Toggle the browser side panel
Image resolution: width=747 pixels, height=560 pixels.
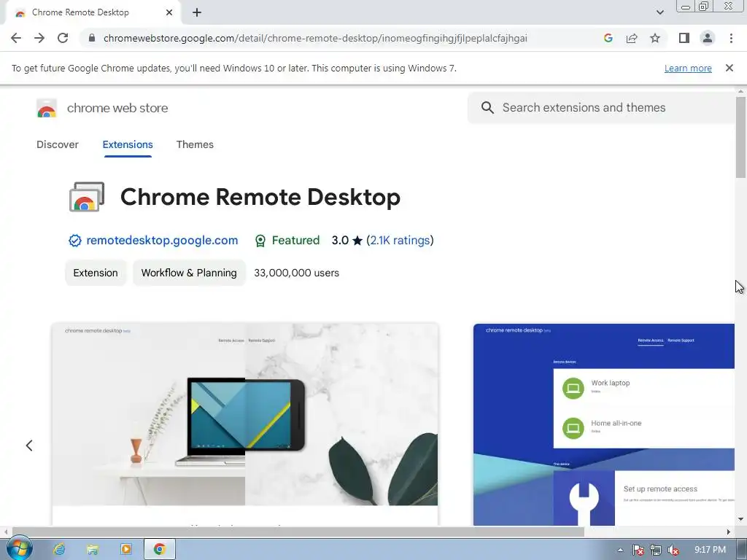(x=684, y=38)
